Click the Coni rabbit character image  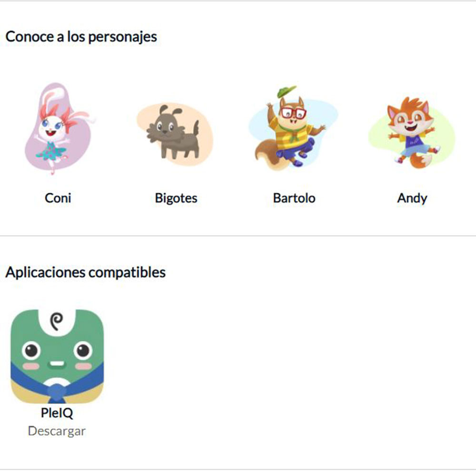pos(59,128)
